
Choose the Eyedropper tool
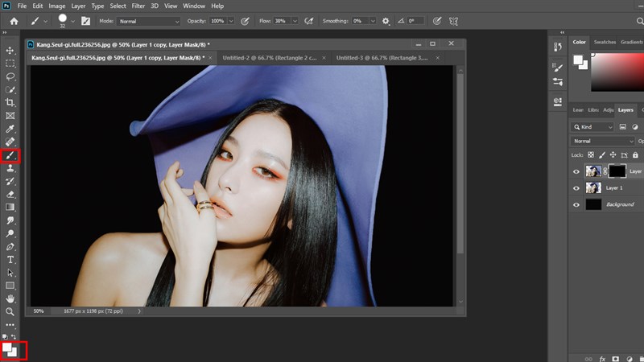tap(10, 130)
